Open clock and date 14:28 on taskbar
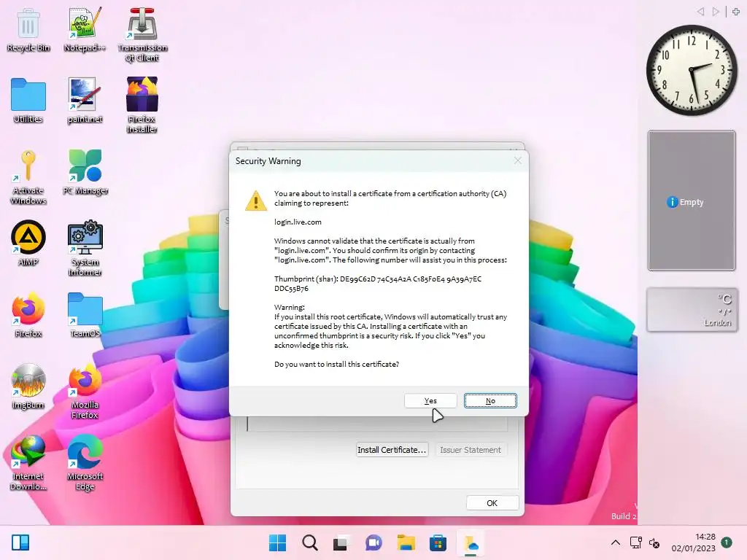This screenshot has height=560, width=747. (693, 542)
